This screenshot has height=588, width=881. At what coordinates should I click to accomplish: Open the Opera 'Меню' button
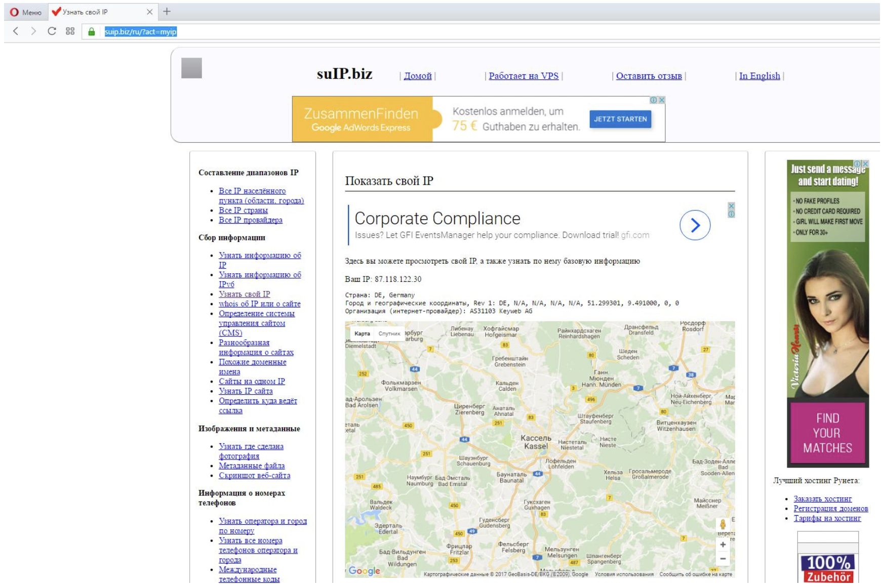click(x=26, y=12)
